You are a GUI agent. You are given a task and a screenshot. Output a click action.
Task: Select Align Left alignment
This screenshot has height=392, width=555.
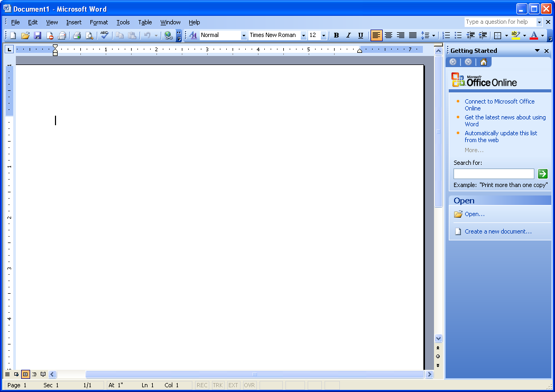coord(376,35)
